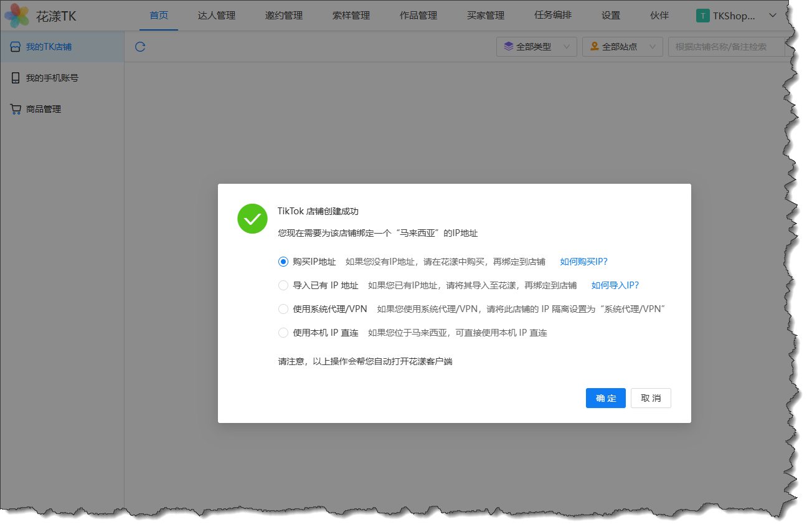
Task: Open the 作品管理 tab
Action: 418,16
